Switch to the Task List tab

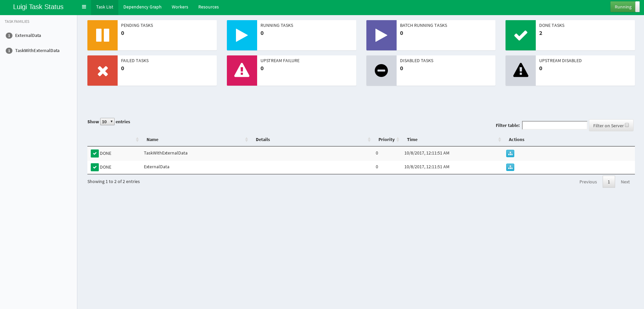[105, 7]
